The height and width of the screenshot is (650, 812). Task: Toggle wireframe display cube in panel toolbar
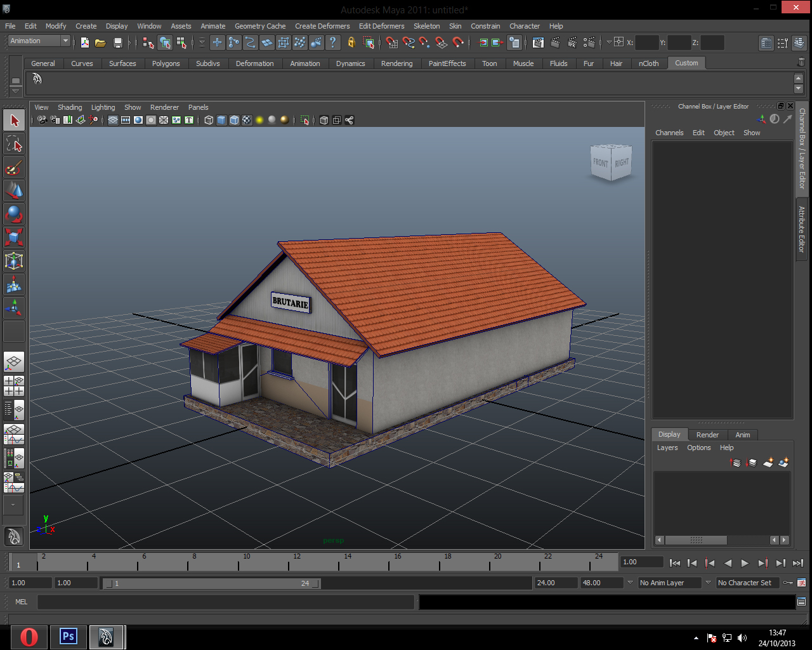209,120
